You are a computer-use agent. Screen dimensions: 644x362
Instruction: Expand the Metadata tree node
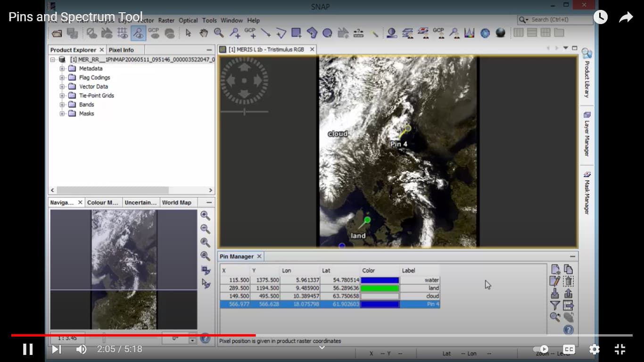click(62, 69)
